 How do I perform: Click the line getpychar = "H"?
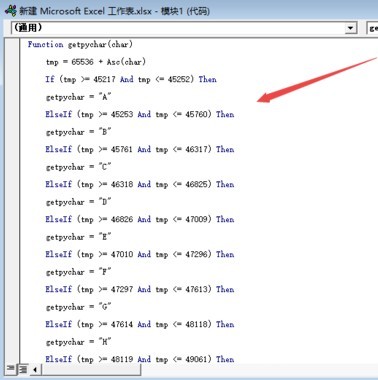coord(78,342)
